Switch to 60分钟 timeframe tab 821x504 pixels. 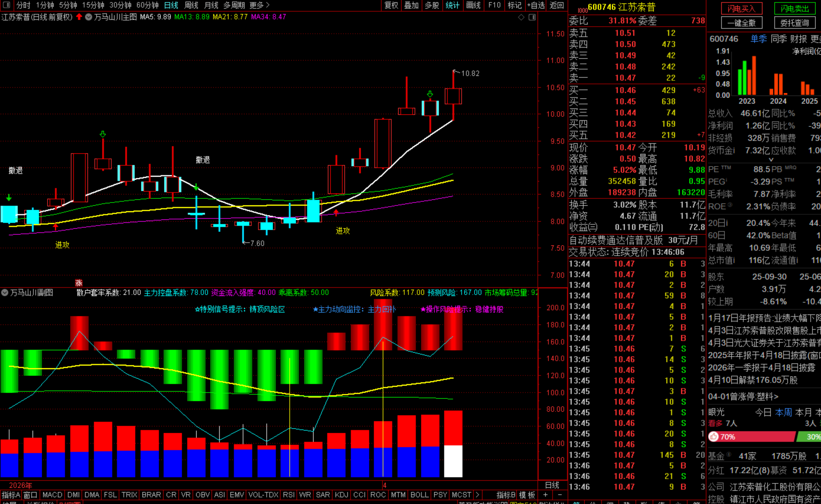147,5
